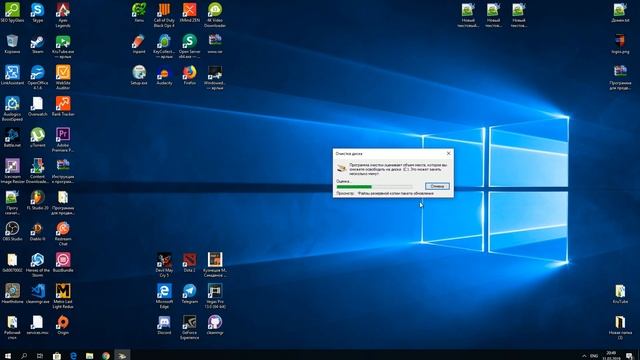Select the services.msc shortcut
Screen dimensions: 640x360
click(38, 325)
